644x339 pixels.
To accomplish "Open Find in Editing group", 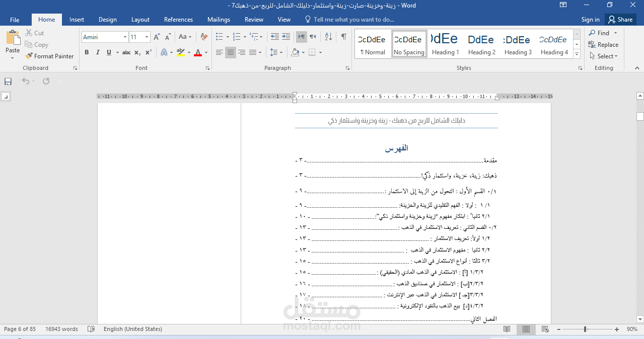I will (x=599, y=33).
